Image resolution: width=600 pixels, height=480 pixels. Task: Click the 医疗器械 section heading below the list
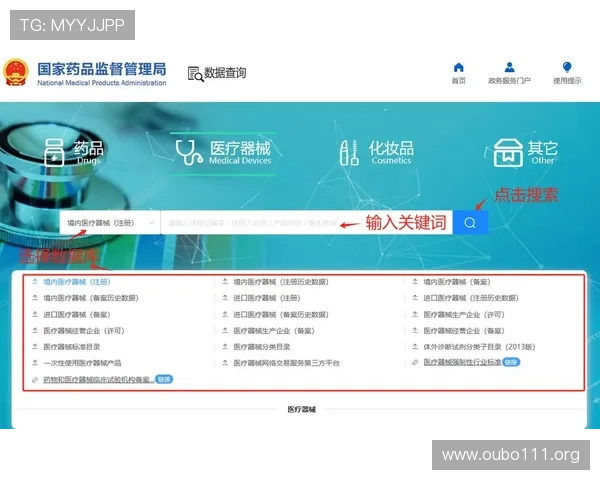302,410
